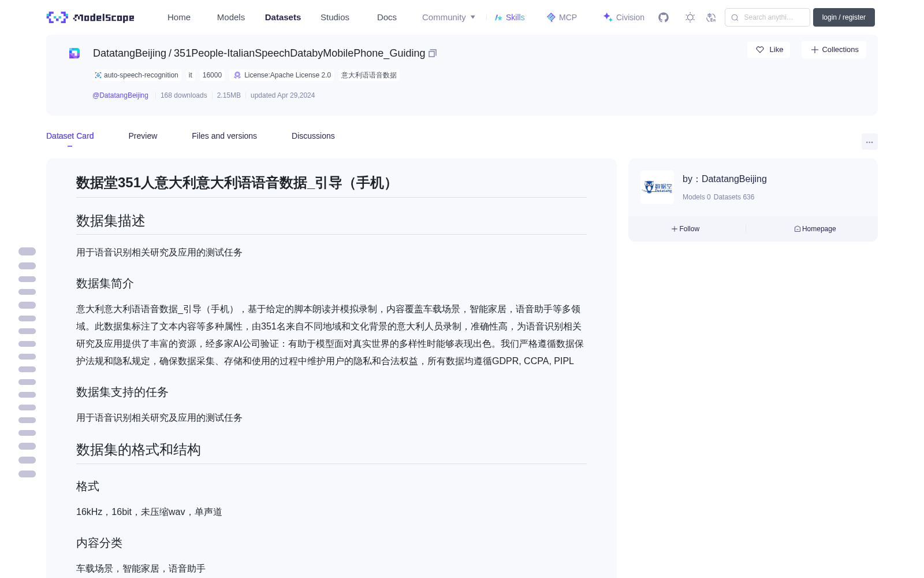The width and height of the screenshot is (924, 578).
Task: Click the '2.15MB' size text
Action: pyautogui.click(x=229, y=95)
